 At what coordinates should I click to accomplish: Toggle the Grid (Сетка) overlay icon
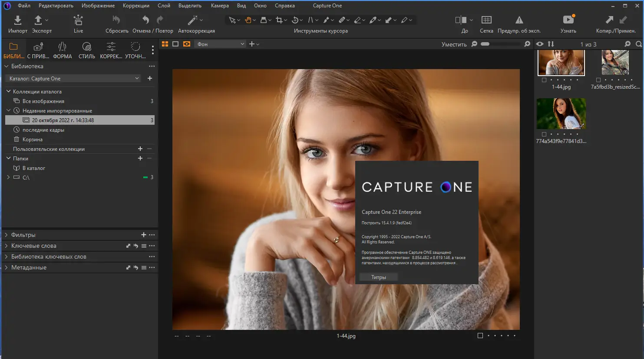pyautogui.click(x=486, y=20)
